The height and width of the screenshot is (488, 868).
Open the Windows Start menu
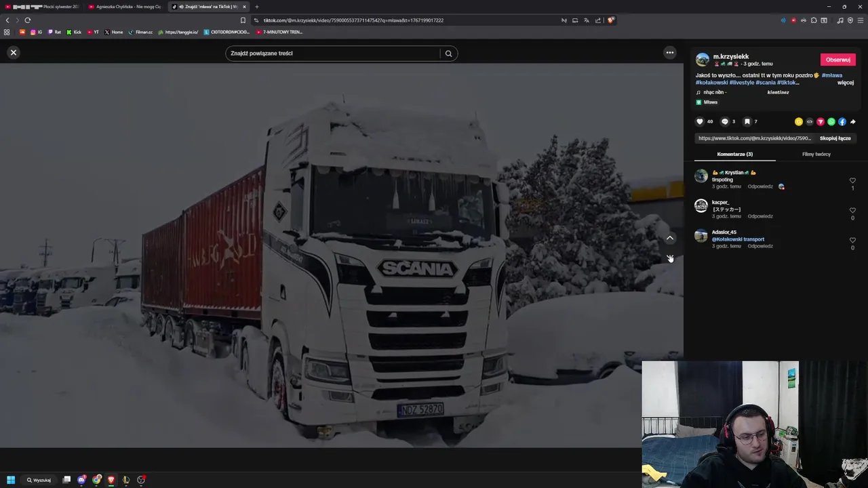click(11, 480)
